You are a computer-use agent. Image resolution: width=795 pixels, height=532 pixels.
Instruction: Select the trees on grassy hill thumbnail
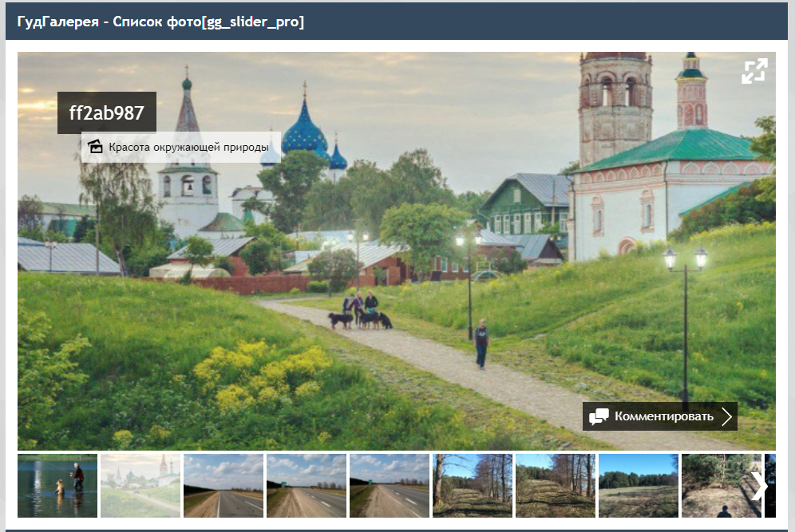pyautogui.click(x=556, y=486)
